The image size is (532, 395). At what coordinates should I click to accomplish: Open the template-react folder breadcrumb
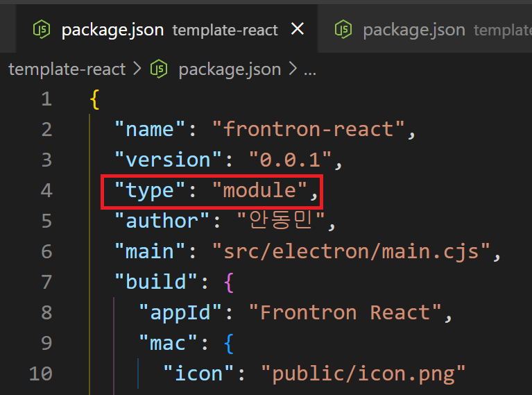[x=67, y=69]
